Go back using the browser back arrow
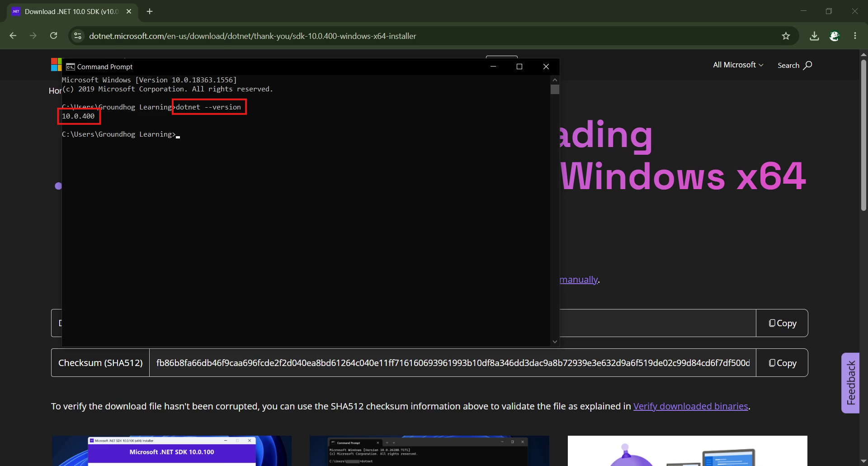868x466 pixels. pos(13,36)
